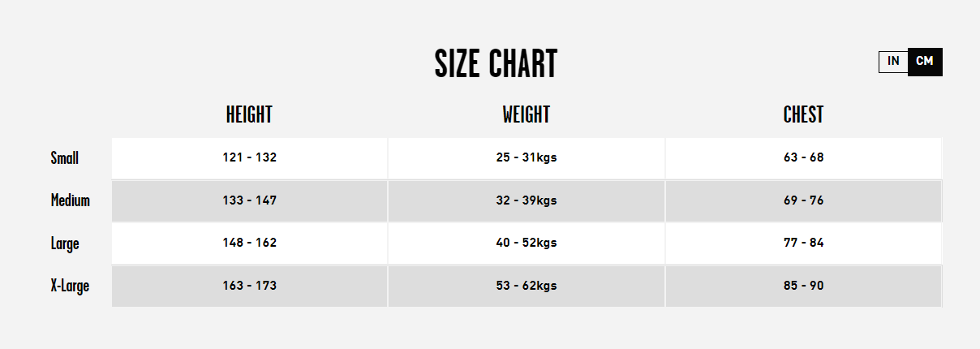Screen dimensions: 980x349
Task: Select the Large size row label
Action: pos(65,243)
